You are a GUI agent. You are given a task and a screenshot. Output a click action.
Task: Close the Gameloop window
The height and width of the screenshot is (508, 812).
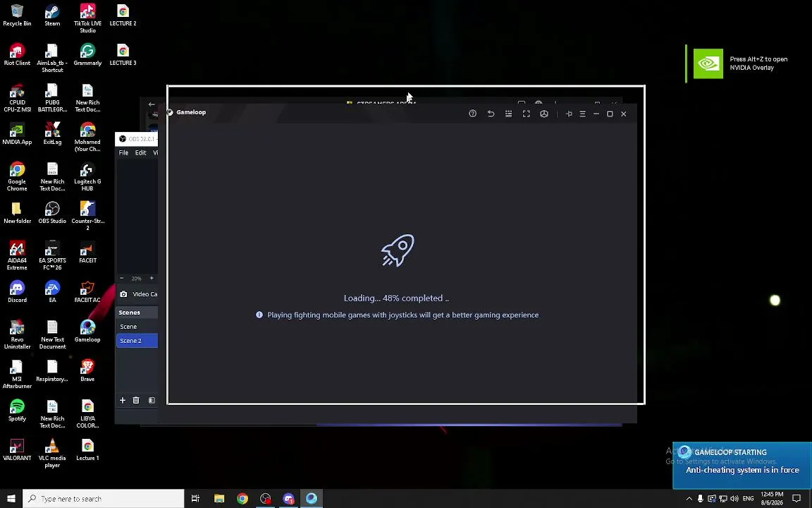624,114
